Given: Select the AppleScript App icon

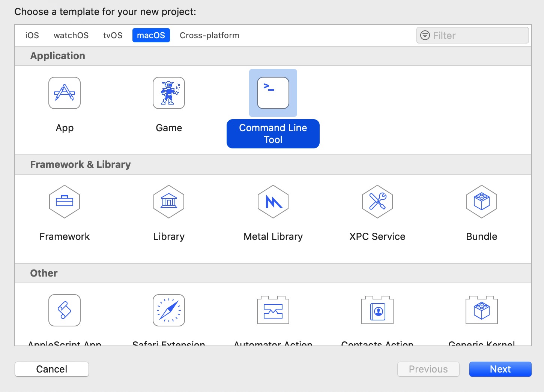Looking at the screenshot, I should click(65, 310).
